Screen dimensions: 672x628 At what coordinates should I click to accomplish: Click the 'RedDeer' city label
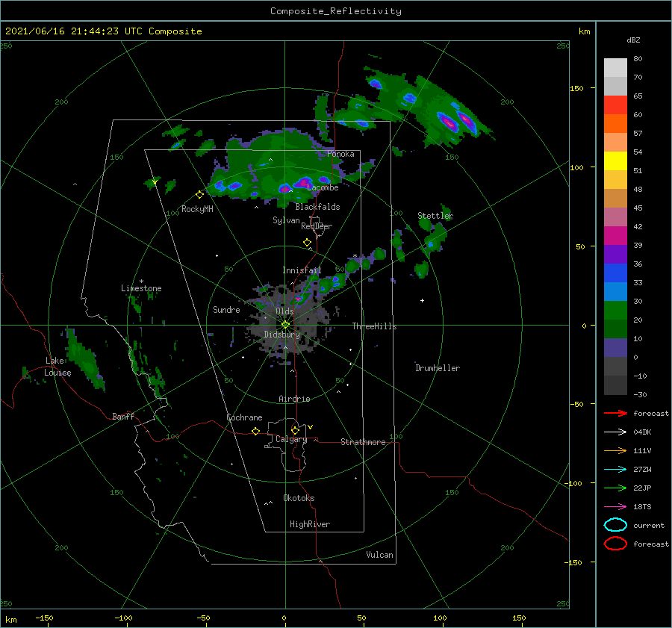(317, 226)
